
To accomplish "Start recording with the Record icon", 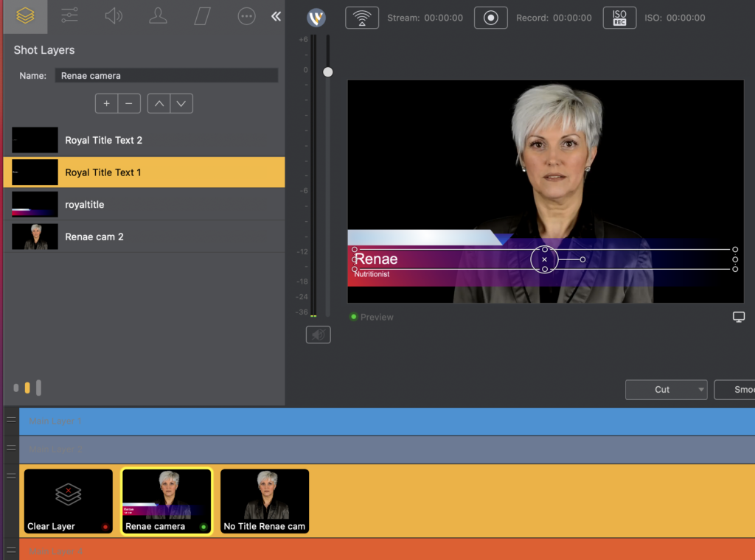I will click(x=490, y=18).
